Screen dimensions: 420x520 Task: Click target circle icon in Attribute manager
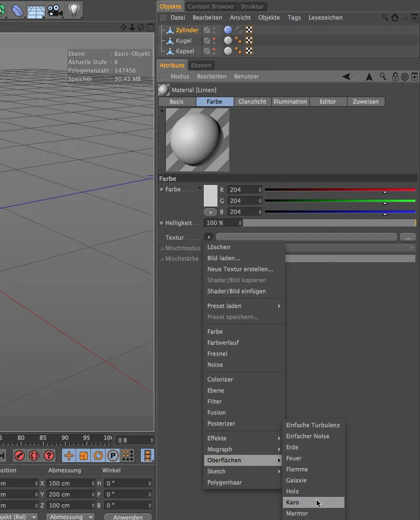click(405, 77)
